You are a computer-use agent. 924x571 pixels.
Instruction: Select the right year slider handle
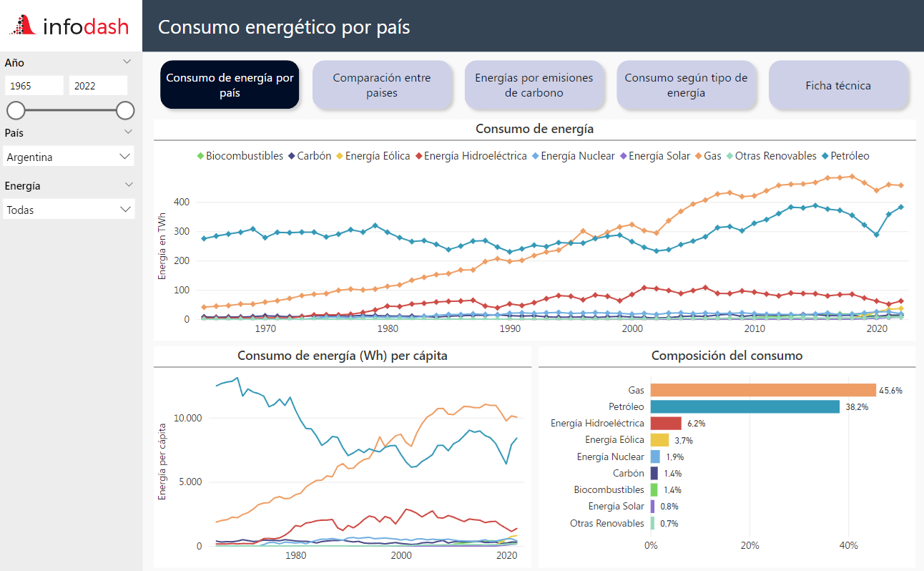click(x=125, y=110)
